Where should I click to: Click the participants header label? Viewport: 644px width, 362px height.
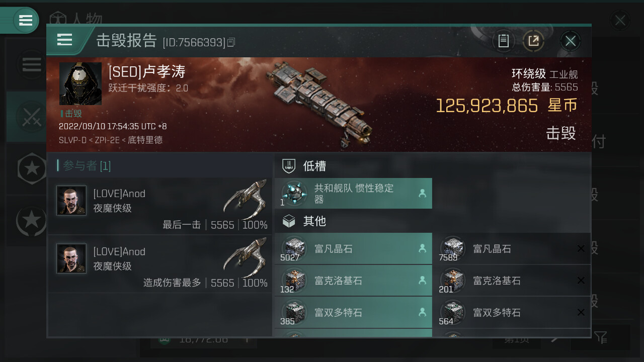(87, 165)
